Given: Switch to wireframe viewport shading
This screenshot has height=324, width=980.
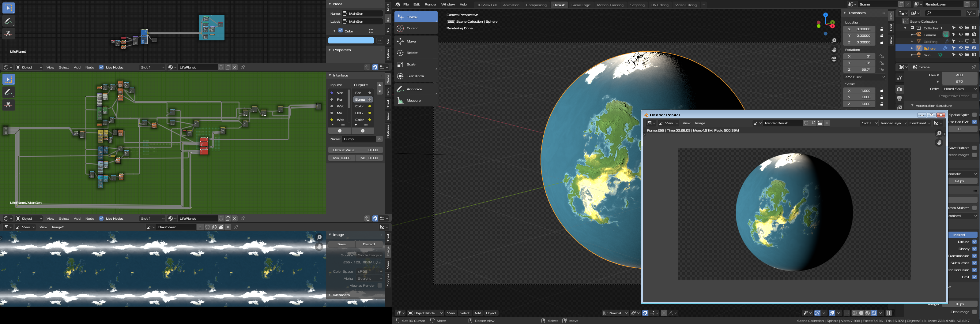Looking at the screenshot, I should click(x=855, y=313).
